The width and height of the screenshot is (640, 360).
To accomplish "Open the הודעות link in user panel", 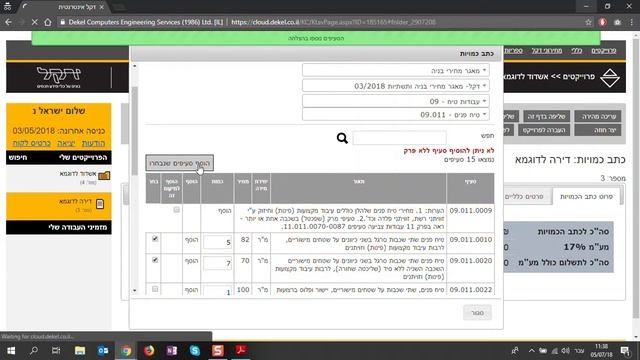I will tap(93, 143).
